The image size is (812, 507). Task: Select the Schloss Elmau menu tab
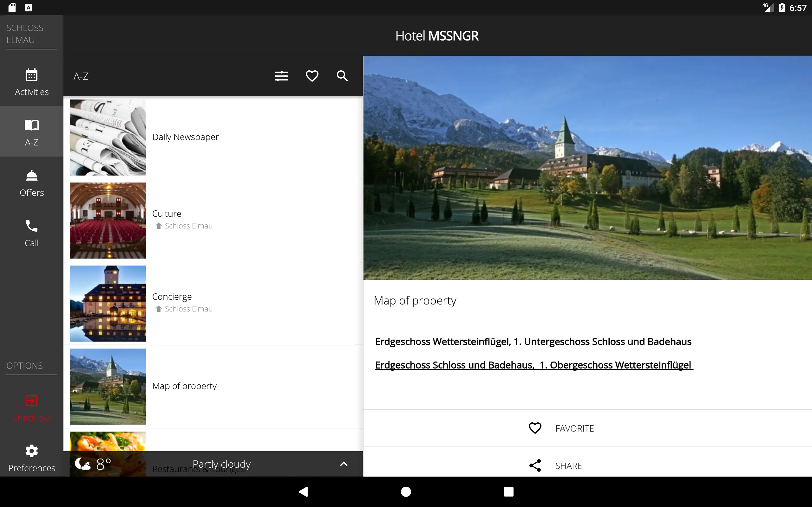(32, 33)
